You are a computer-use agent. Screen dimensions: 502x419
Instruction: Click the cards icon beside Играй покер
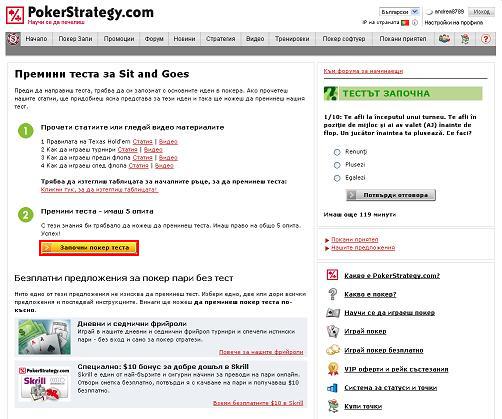333,331
